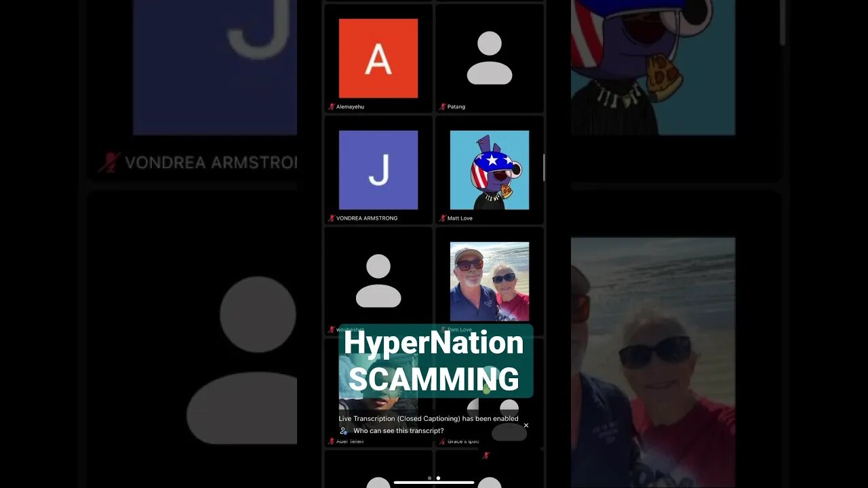Click the 'Matt Love' name label
This screenshot has height=488, width=868.
tap(460, 218)
